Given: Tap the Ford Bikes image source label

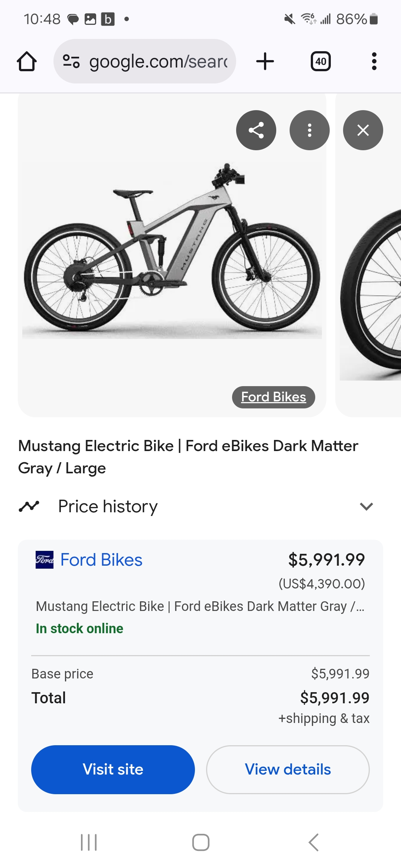Looking at the screenshot, I should 274,397.
